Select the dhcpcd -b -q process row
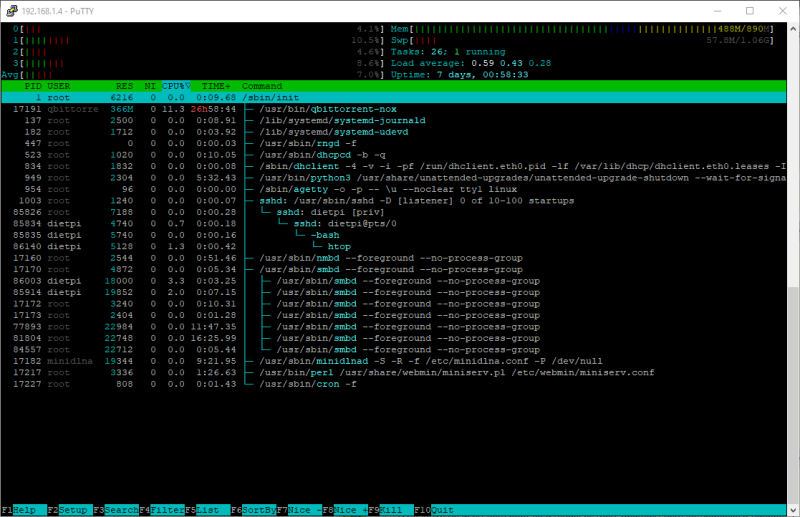Image resolution: width=800 pixels, height=517 pixels. pyautogui.click(x=393, y=155)
